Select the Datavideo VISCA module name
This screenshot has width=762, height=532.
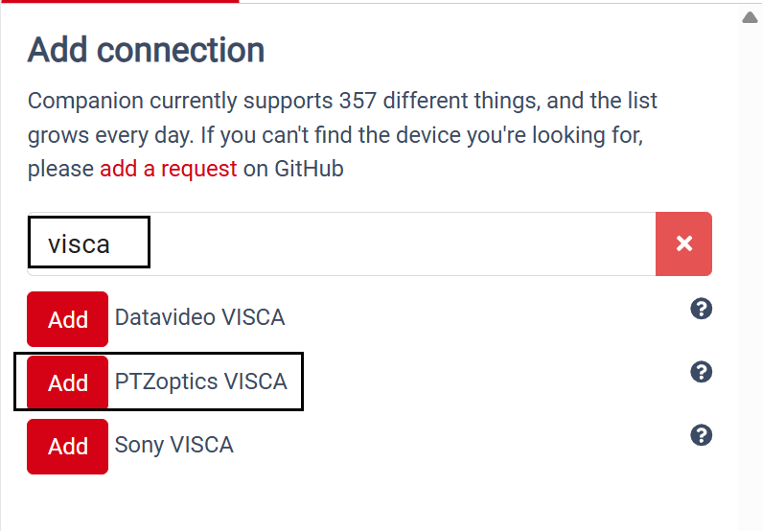(199, 317)
